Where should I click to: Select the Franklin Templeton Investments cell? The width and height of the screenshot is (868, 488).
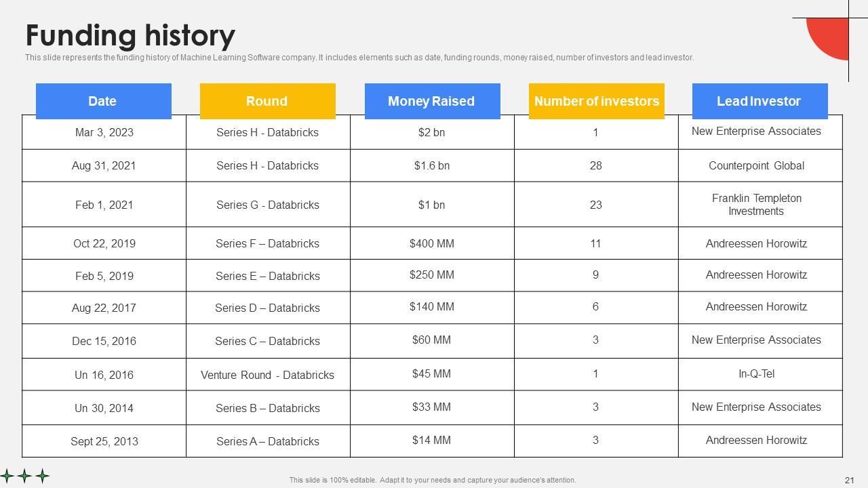click(756, 205)
